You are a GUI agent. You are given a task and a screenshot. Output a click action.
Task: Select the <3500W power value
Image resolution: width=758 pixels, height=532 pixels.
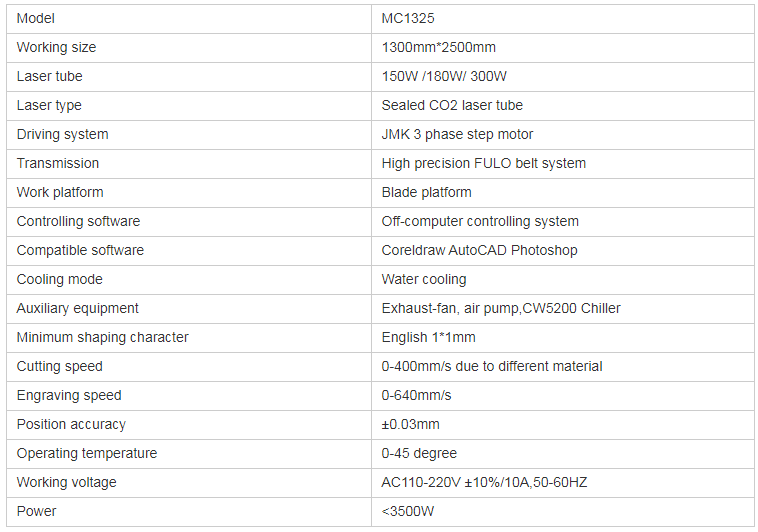point(409,511)
